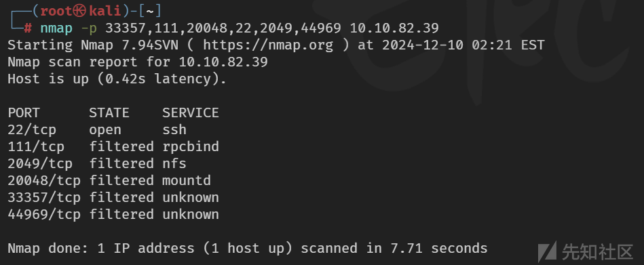Click the https://nmap.org link
The height and width of the screenshot is (265, 644).
coord(268,45)
